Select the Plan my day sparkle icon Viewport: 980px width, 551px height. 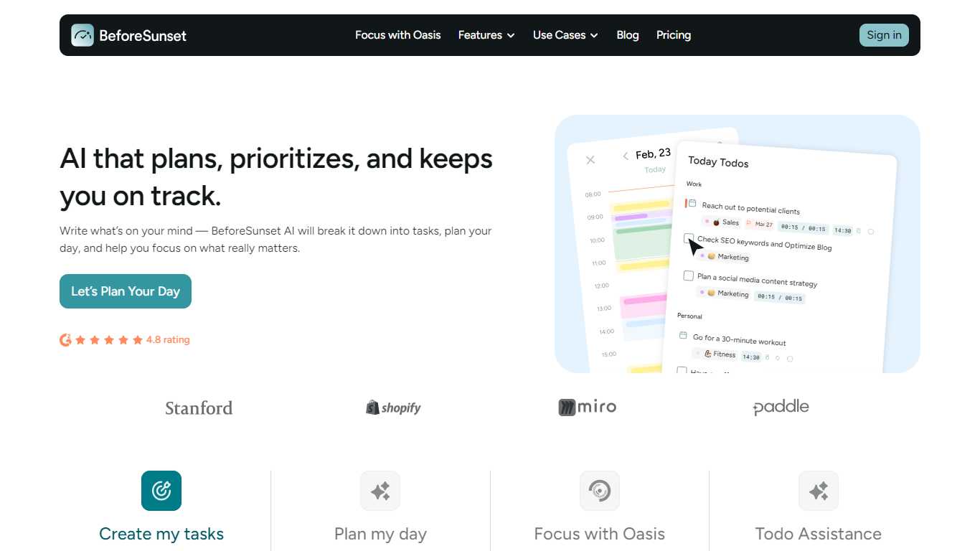point(380,491)
